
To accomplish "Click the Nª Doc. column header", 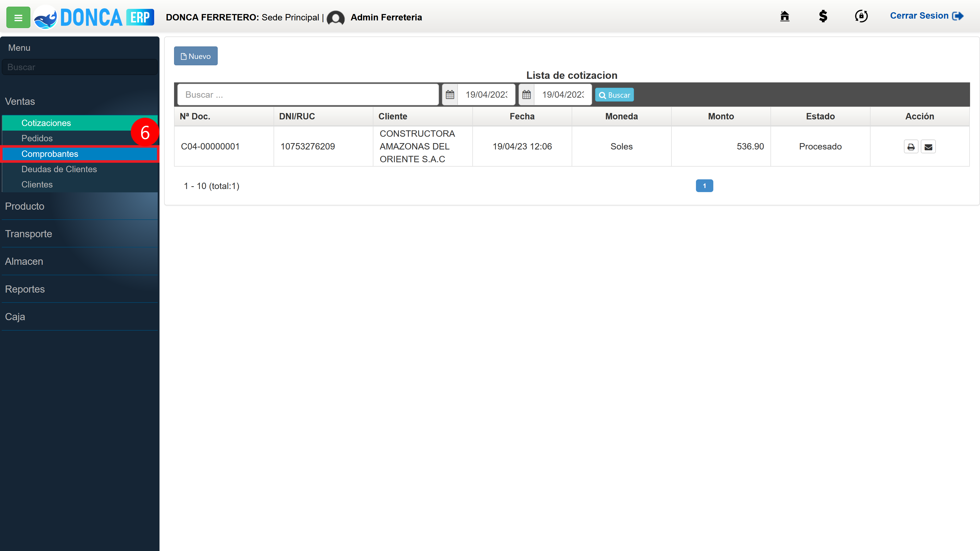I will [x=224, y=116].
